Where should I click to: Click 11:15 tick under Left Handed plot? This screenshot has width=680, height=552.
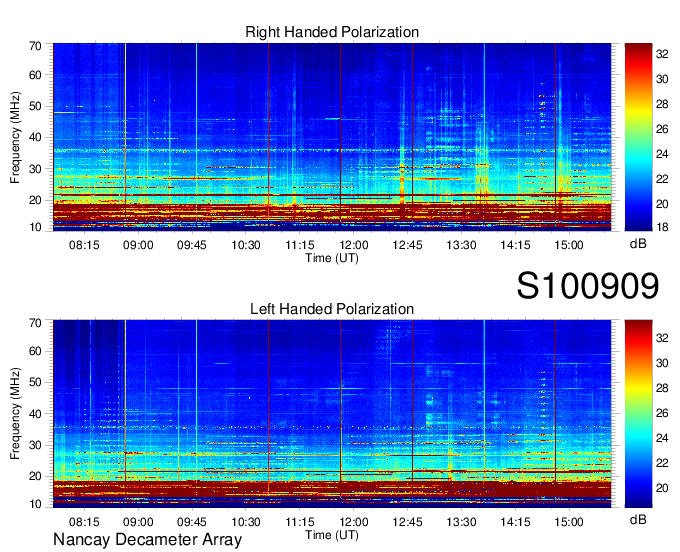click(x=300, y=522)
